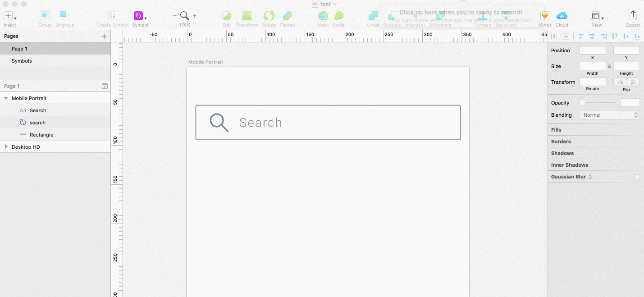Click the Edit toolbar icon
644x297 pixels.
tap(227, 16)
